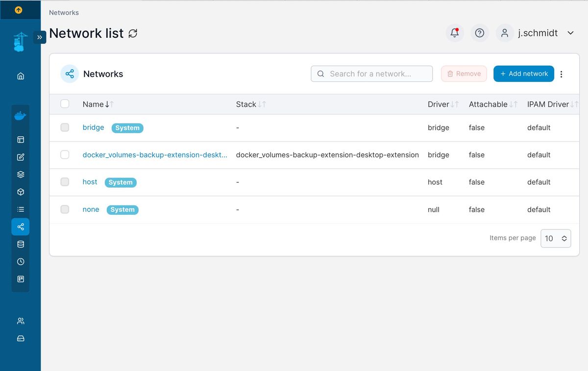Screen dimensions: 588x371
Task: Open the table settings kebab menu
Action: (x=562, y=74)
